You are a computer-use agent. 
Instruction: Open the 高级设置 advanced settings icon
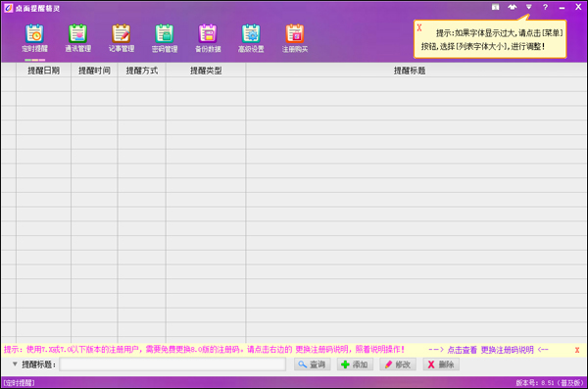click(x=251, y=38)
